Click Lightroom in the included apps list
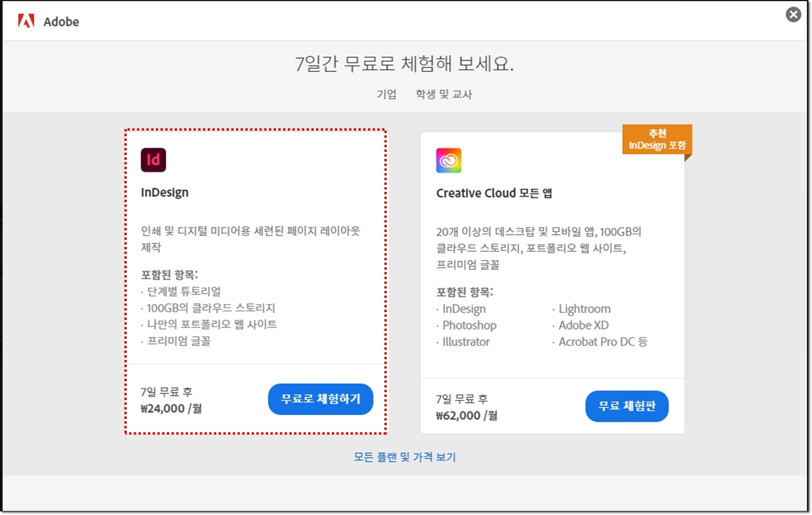This screenshot has height=515, width=812. [585, 309]
